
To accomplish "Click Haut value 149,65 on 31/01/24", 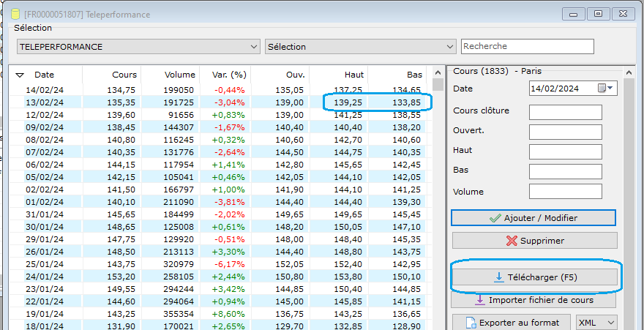I will click(348, 214).
